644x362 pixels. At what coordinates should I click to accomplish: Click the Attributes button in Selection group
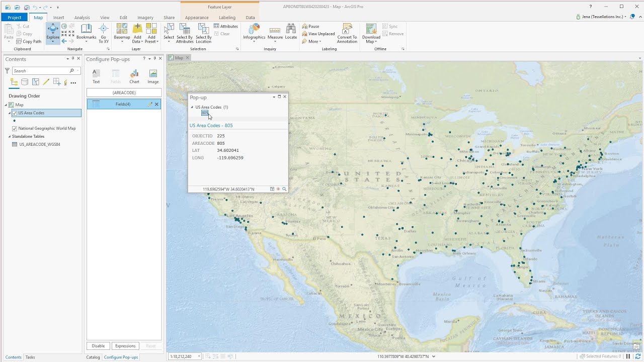click(x=225, y=26)
